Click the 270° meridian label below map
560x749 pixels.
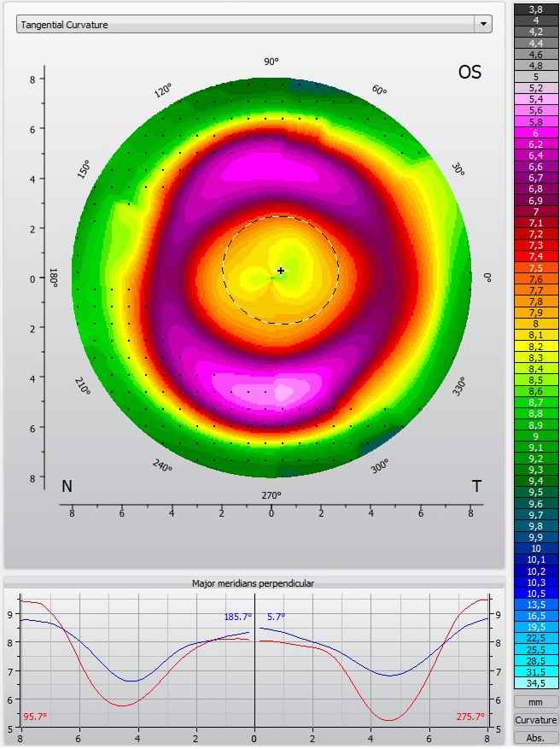point(271,495)
